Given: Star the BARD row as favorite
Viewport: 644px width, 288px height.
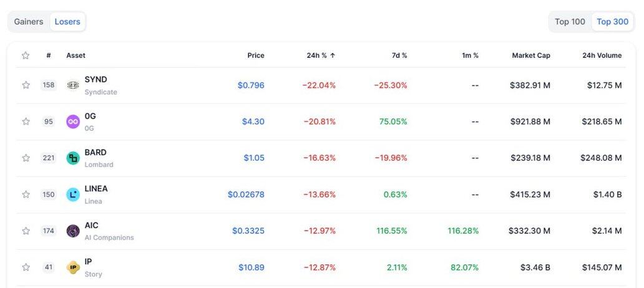Looking at the screenshot, I should click(x=26, y=158).
